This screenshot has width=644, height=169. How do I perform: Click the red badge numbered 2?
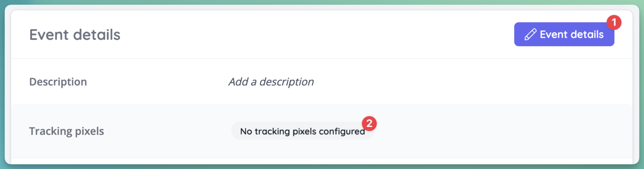click(369, 123)
